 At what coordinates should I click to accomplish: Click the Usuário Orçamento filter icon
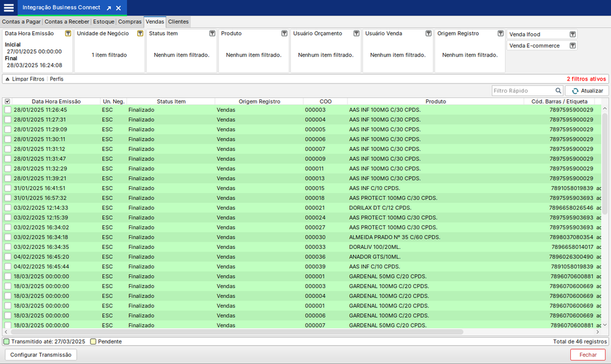pos(356,34)
